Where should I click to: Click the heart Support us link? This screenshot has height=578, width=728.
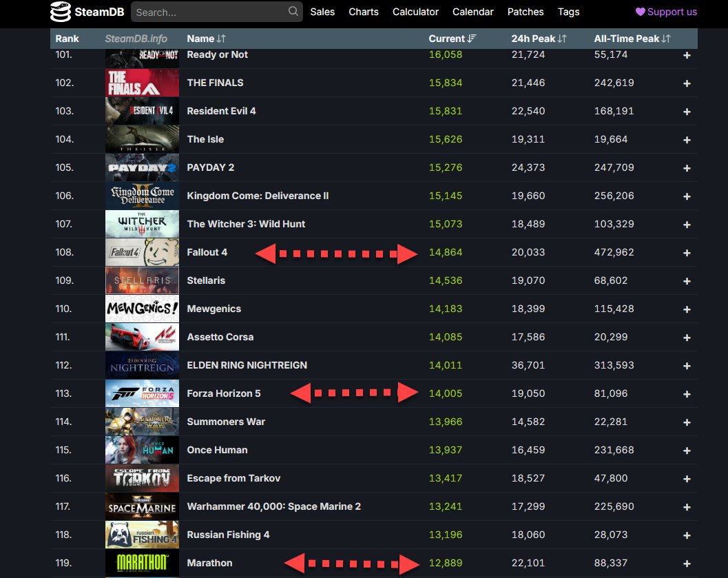point(666,12)
